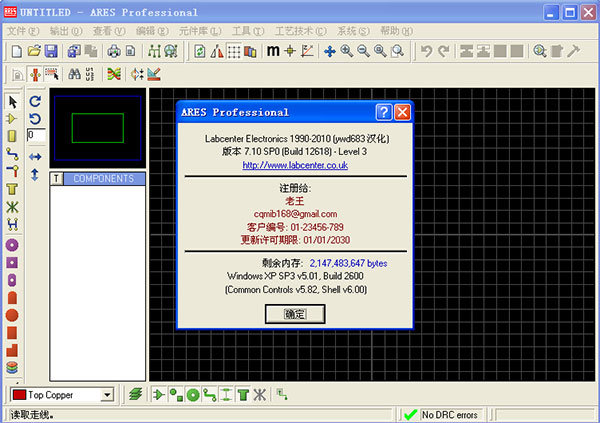The height and width of the screenshot is (423, 600).
Task: Click the rotation angle input field
Action: point(36,136)
